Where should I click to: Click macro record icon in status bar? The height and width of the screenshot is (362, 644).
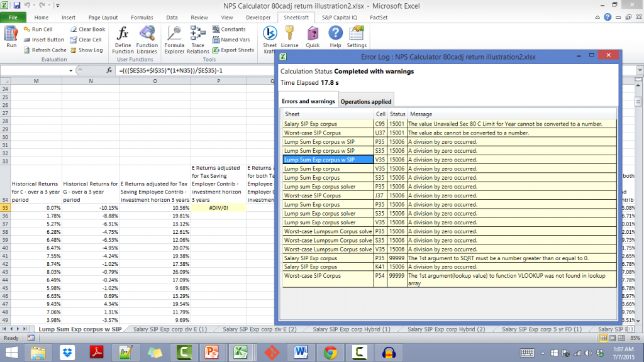(31, 337)
